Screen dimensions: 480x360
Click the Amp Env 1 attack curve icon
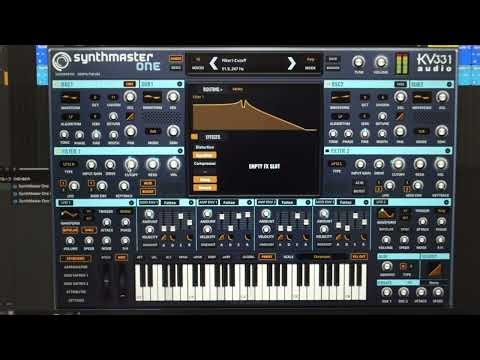222,238
